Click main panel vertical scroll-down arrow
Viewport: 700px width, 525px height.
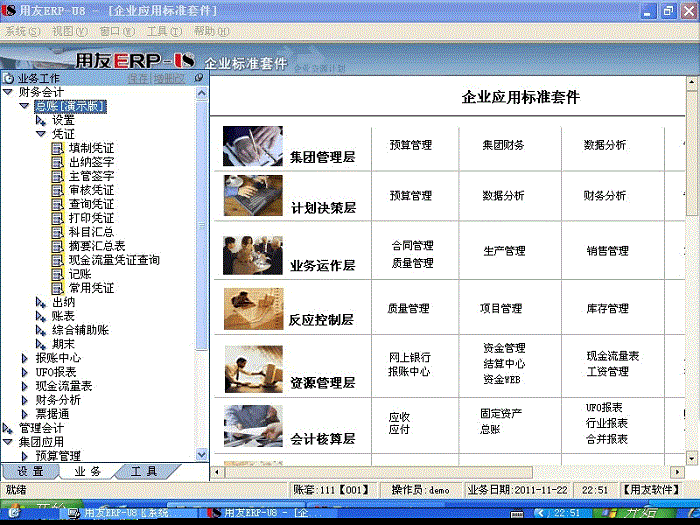tap(692, 458)
